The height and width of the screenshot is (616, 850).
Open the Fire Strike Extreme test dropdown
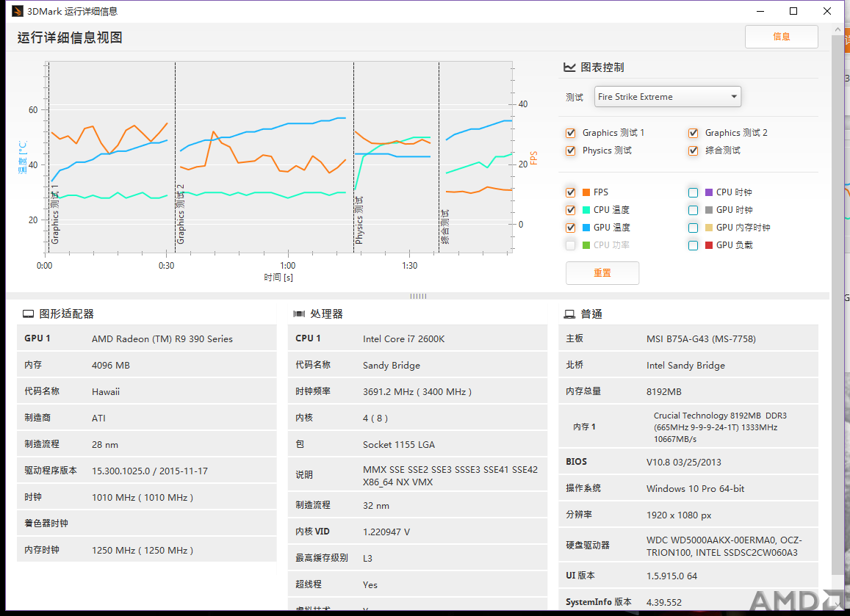(667, 96)
